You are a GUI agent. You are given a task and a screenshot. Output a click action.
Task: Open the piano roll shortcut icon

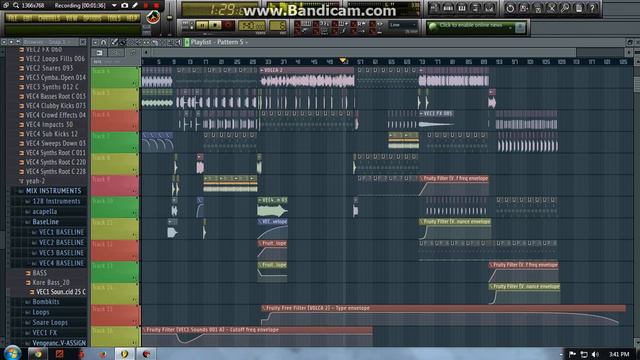pos(462,8)
